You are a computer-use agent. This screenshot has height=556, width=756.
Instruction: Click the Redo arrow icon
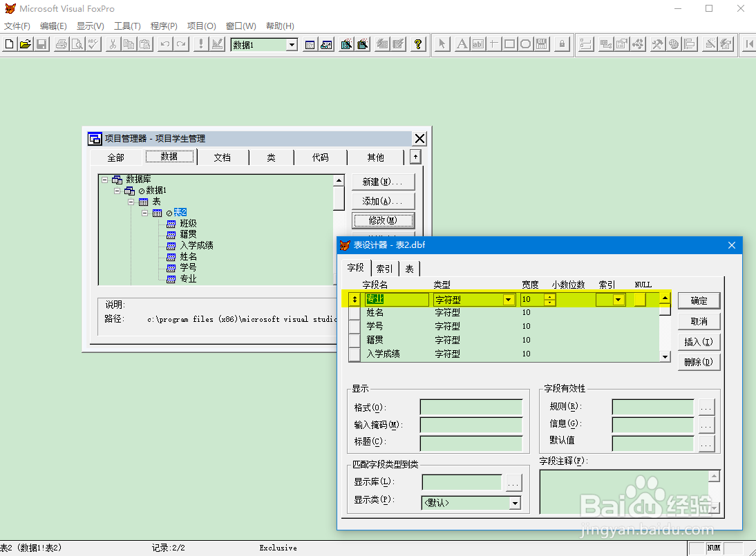point(181,44)
